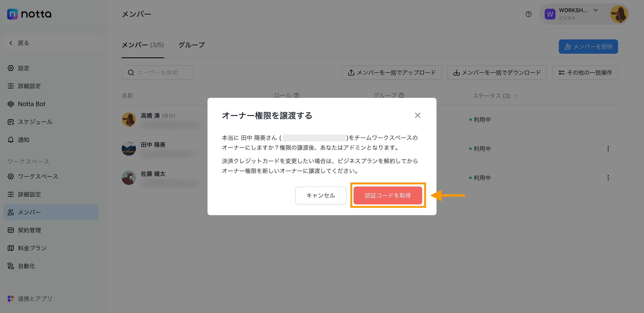Click the help question mark icon in header
The image size is (644, 313).
pyautogui.click(x=528, y=14)
